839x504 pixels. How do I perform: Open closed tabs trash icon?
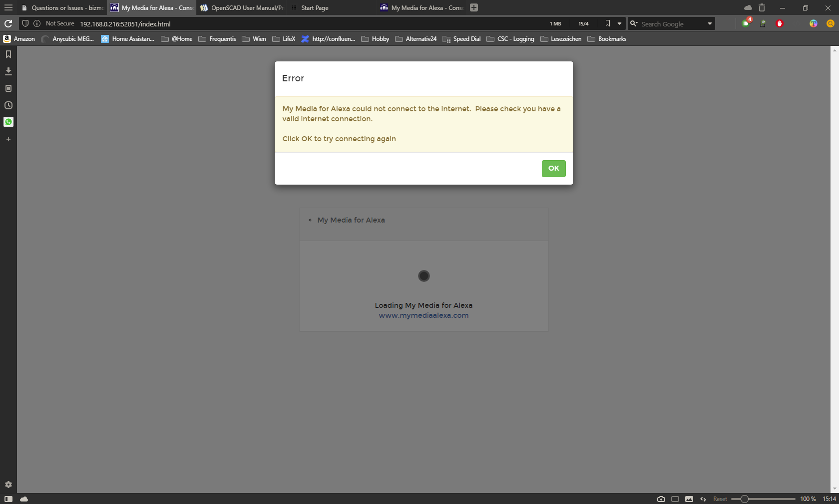click(x=762, y=7)
